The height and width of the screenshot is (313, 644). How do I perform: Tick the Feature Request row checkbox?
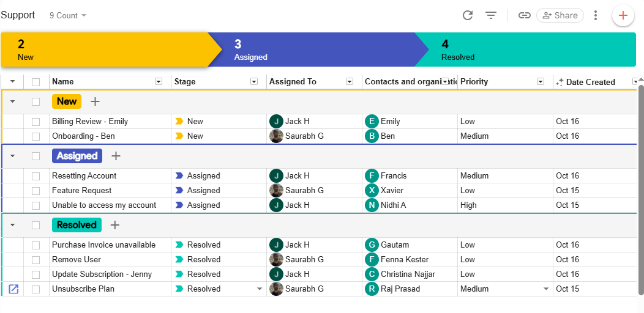point(36,191)
